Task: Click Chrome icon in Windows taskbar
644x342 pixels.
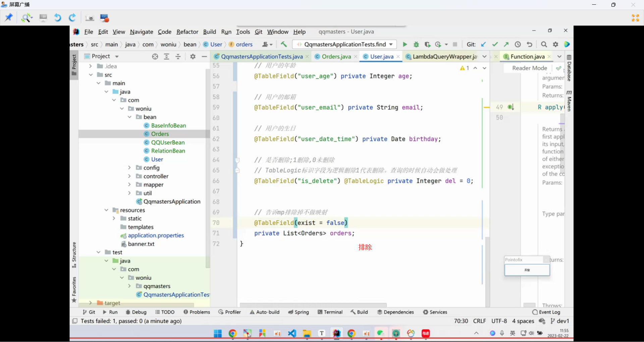Action: click(232, 333)
